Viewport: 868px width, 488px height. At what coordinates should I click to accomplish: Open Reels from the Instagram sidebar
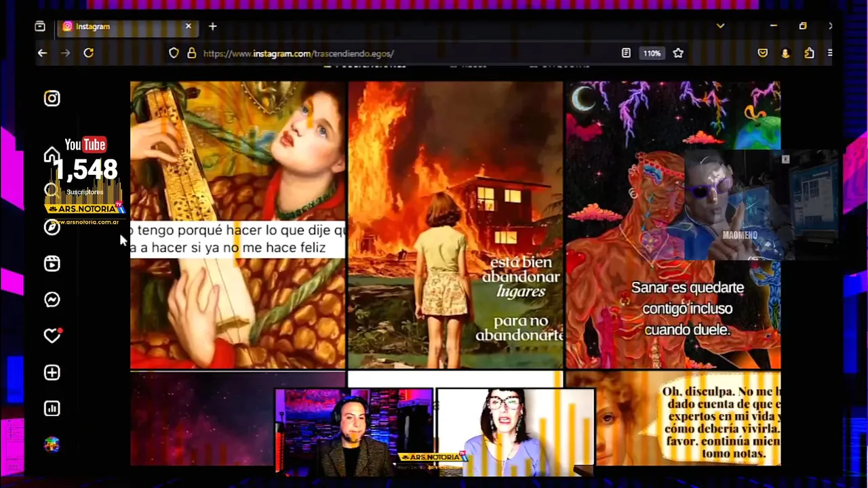[52, 264]
